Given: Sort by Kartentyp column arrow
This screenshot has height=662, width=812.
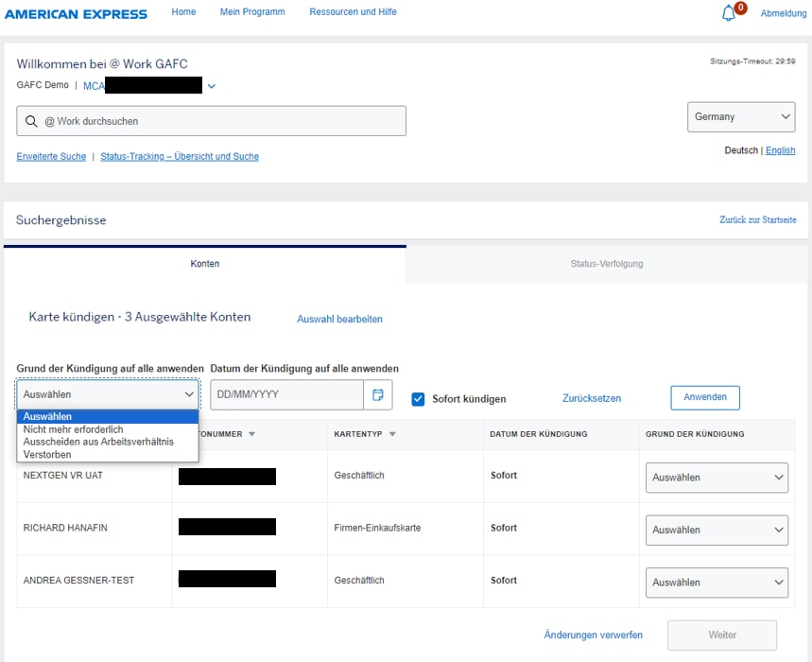Looking at the screenshot, I should 392,434.
